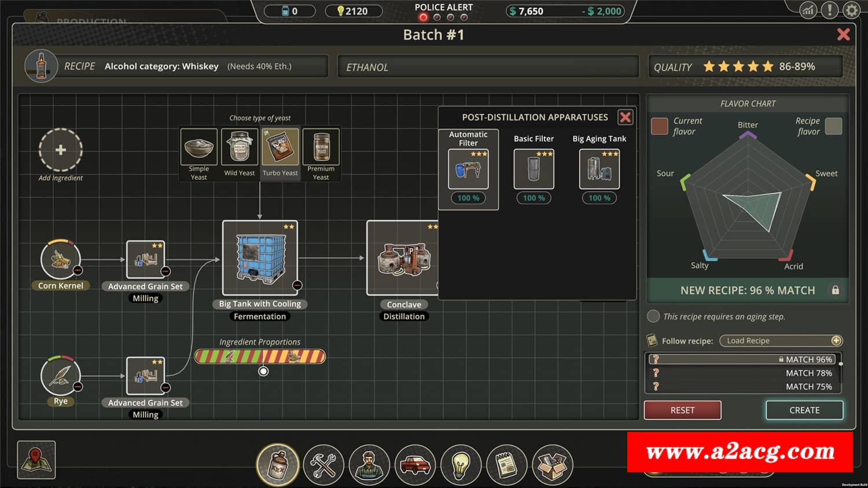Open the workers menu with the man icon
This screenshot has height=488, width=868.
369,464
